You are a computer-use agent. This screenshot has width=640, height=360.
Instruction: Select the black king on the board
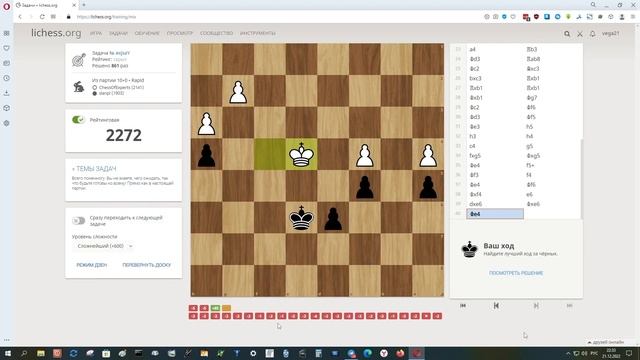click(301, 218)
